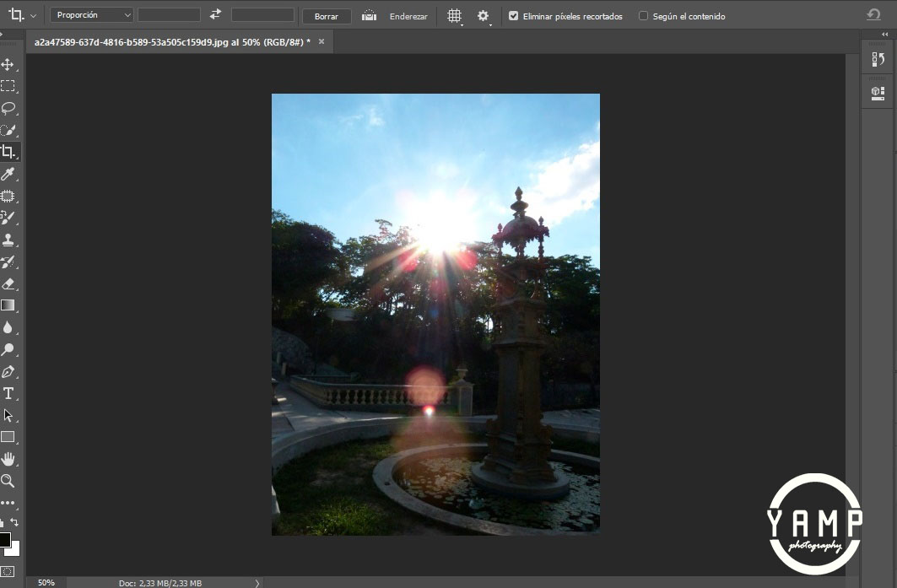Enable Según el contenido checkbox
The width and height of the screenshot is (897, 588).
pyautogui.click(x=643, y=16)
